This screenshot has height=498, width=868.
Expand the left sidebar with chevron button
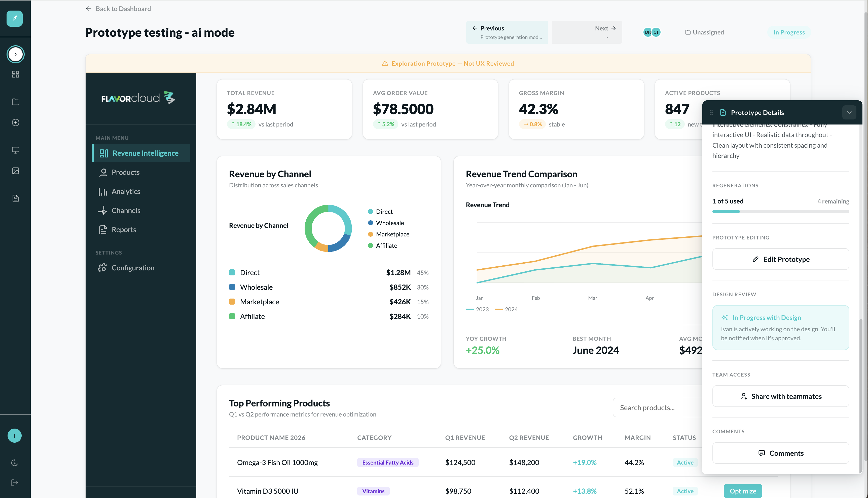(15, 54)
